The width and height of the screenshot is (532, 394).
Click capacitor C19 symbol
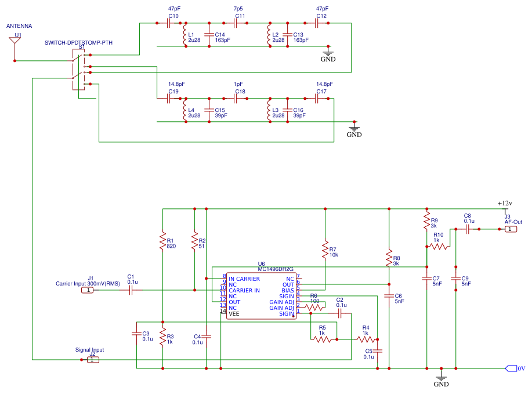(x=169, y=99)
